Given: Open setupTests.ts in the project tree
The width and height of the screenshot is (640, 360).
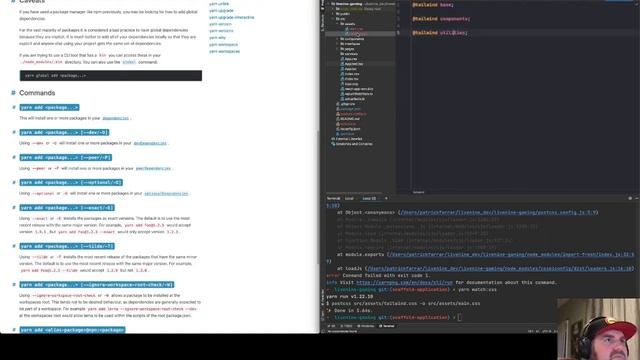Looking at the screenshot, I should pyautogui.click(x=353, y=99).
